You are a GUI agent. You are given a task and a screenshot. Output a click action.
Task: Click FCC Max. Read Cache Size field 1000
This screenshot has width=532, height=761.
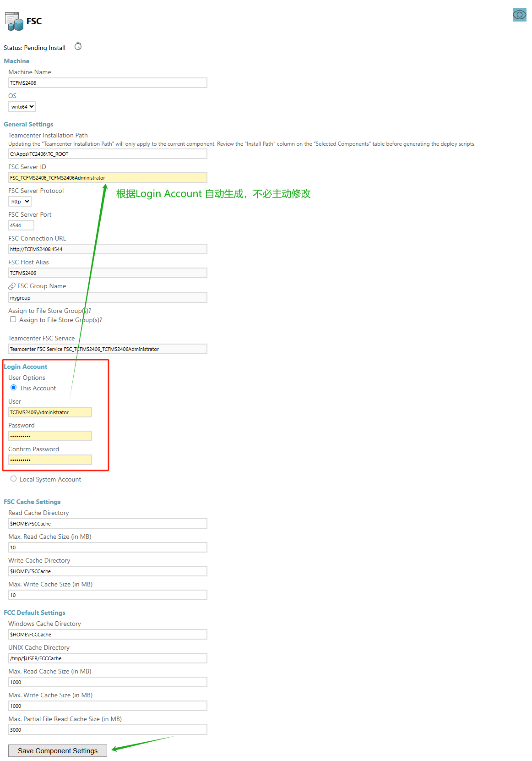pyautogui.click(x=108, y=682)
